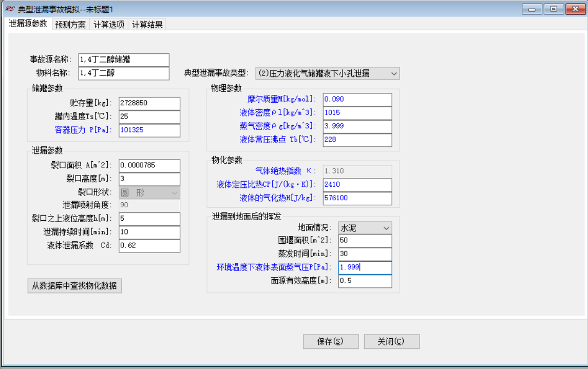Edit the 液体常压沸点 Tb field
588x369 pixels.
(x=357, y=140)
